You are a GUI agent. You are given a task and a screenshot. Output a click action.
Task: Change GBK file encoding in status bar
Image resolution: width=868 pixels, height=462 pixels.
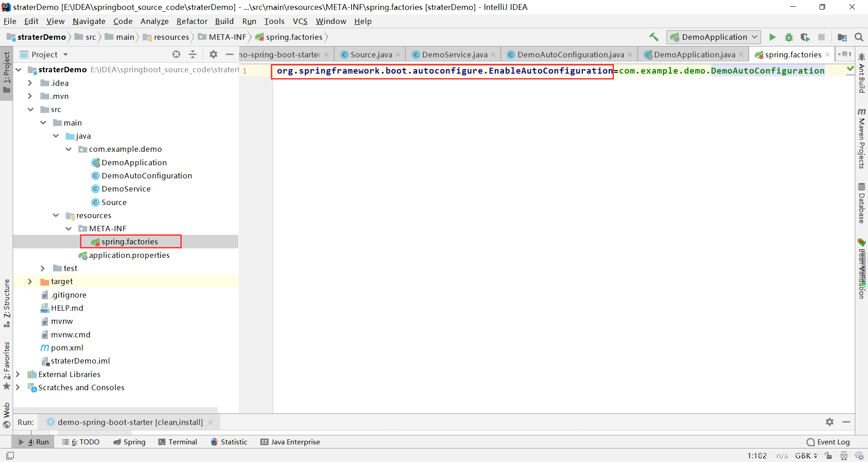point(806,455)
